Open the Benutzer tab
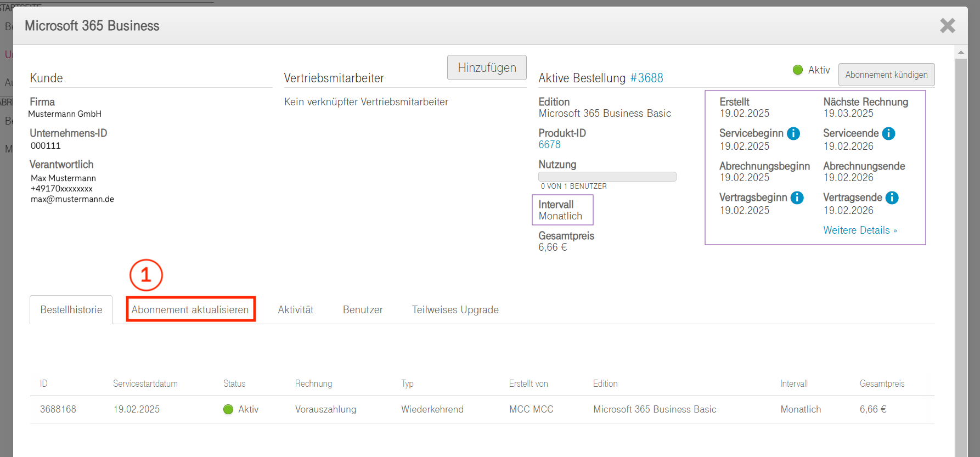Image resolution: width=980 pixels, height=457 pixels. tap(363, 310)
